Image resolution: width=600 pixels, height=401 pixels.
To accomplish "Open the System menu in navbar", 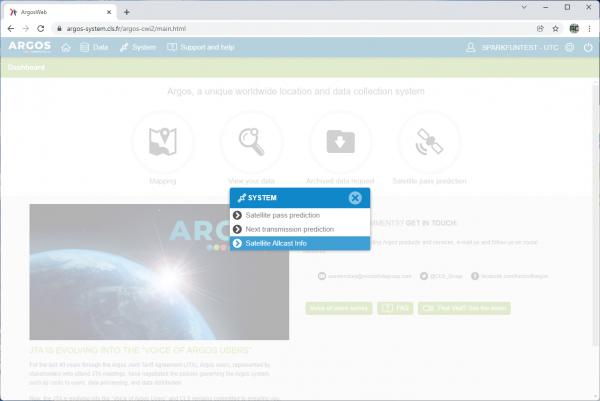I will 138,47.
